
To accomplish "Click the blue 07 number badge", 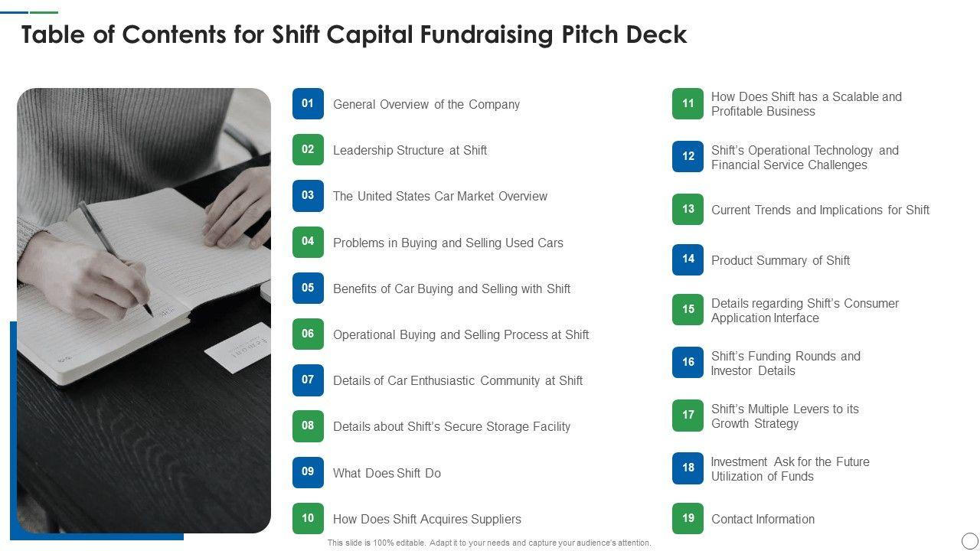I will pos(308,380).
